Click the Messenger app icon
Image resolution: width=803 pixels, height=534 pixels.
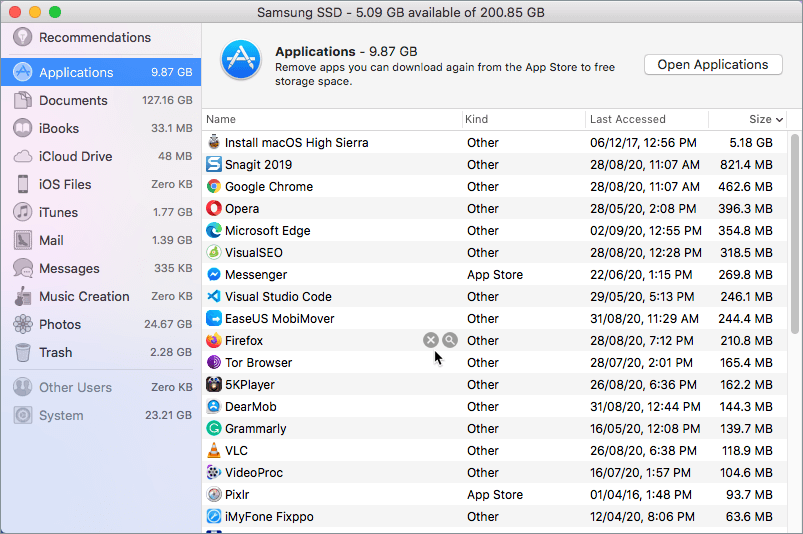click(214, 274)
